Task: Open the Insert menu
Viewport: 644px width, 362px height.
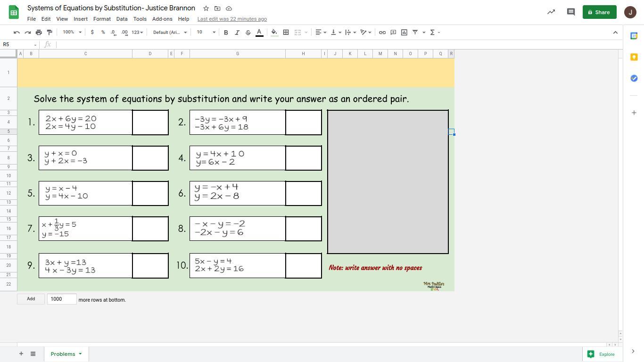Action: 80,19
